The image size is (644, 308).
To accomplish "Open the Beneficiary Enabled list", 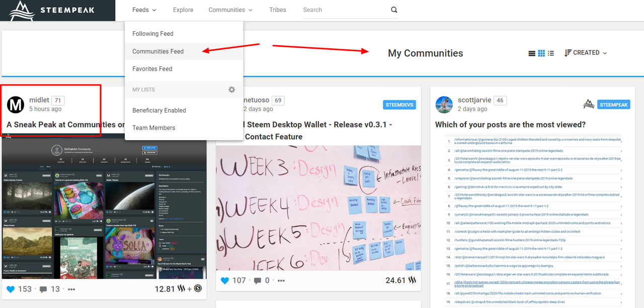I will click(184, 111).
